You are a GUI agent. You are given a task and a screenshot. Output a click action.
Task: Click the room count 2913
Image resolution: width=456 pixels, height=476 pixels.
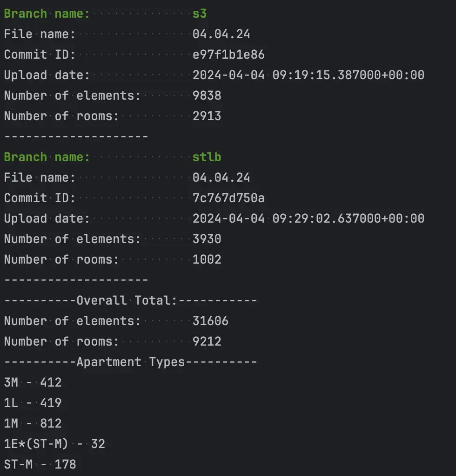[207, 116]
